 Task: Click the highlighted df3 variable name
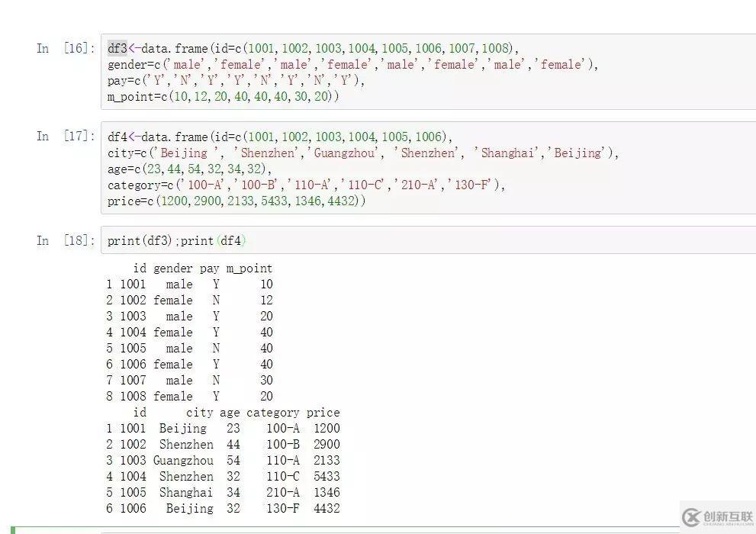117,48
